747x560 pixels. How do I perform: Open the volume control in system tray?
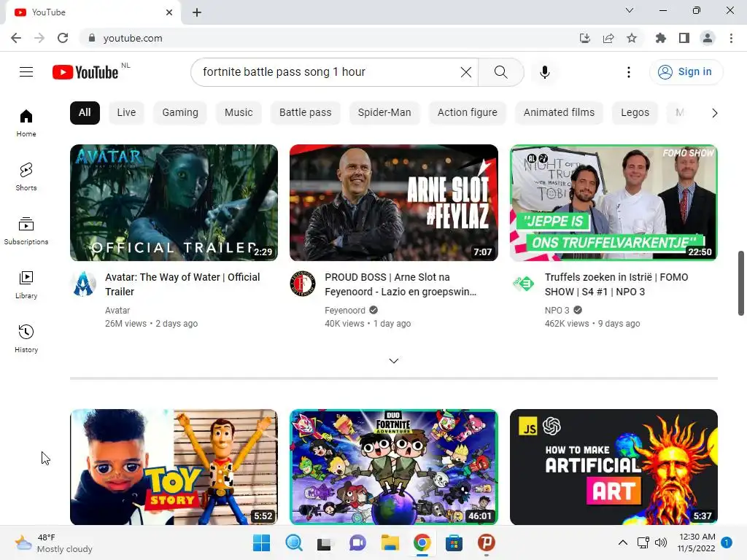(661, 542)
